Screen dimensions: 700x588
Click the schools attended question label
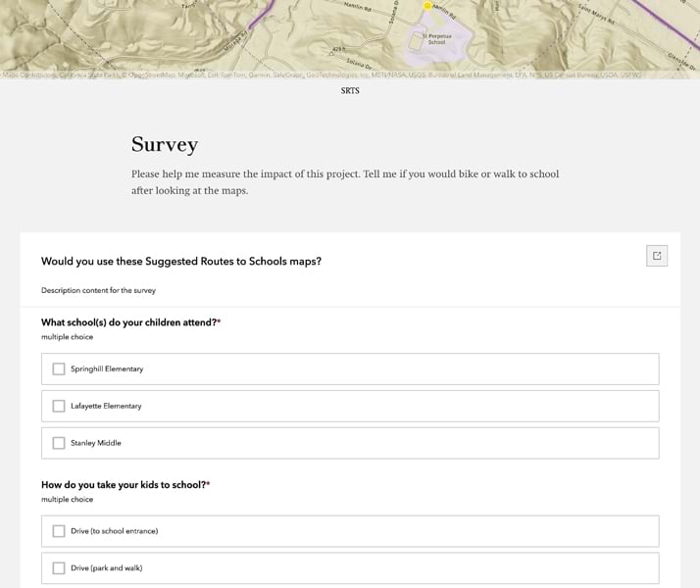click(x=130, y=322)
